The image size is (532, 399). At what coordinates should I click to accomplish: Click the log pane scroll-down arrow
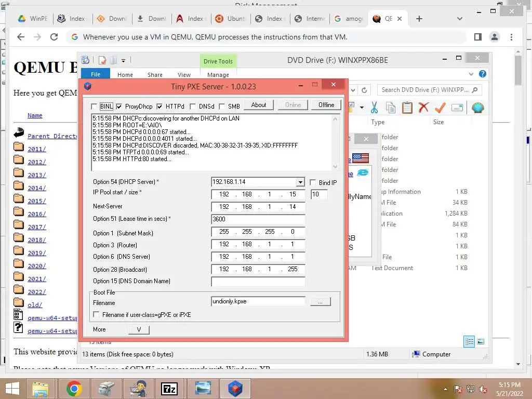pos(335,167)
